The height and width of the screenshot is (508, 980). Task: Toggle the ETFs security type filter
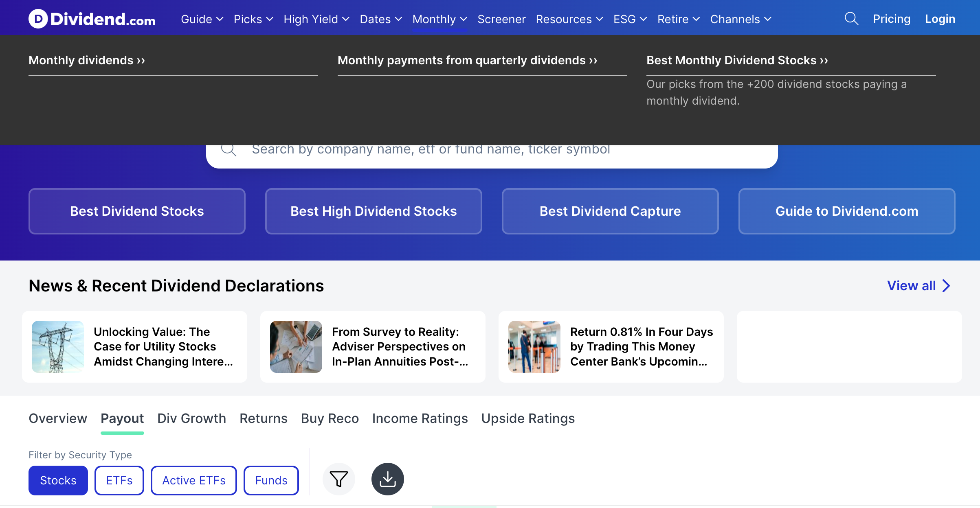tap(119, 480)
